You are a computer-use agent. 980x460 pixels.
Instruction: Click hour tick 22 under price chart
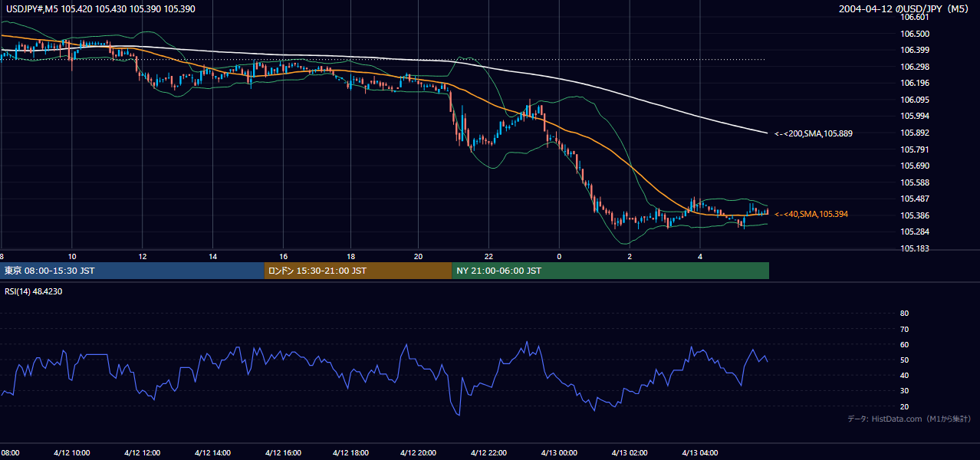coord(488,256)
